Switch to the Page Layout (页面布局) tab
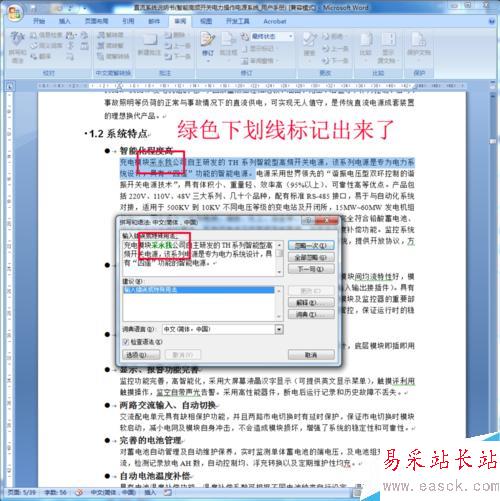Viewport: 500px width, 501px height. click(97, 21)
